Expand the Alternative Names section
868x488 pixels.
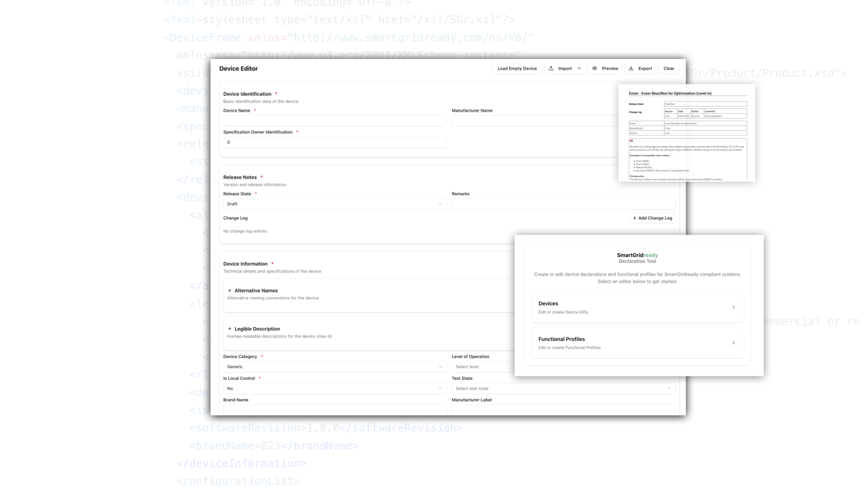(x=369, y=294)
